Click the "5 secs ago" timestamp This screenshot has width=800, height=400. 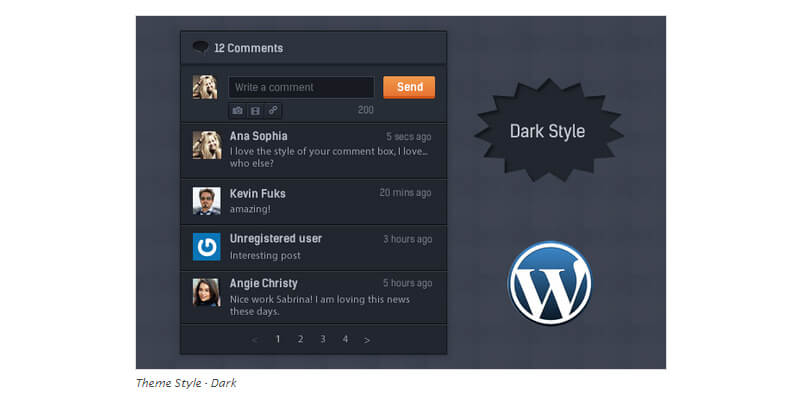click(409, 137)
